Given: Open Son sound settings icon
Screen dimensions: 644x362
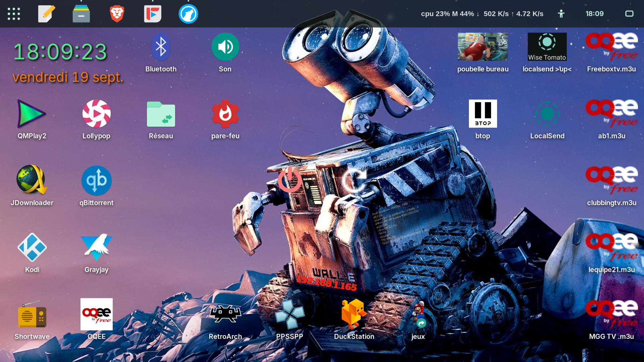Looking at the screenshot, I should 225,47.
